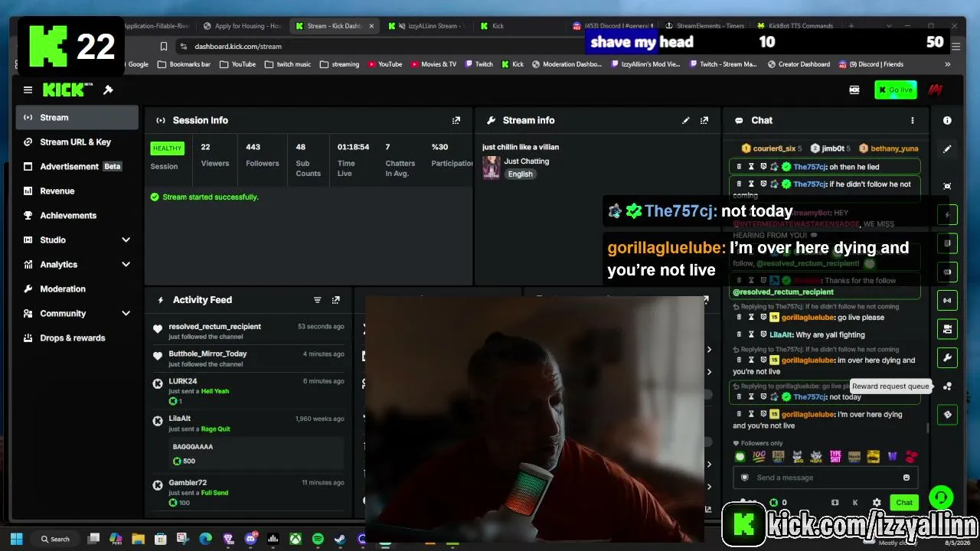Screen dimensions: 980x551
Task: Pop out the Activity Feed panel
Action: pyautogui.click(x=335, y=300)
